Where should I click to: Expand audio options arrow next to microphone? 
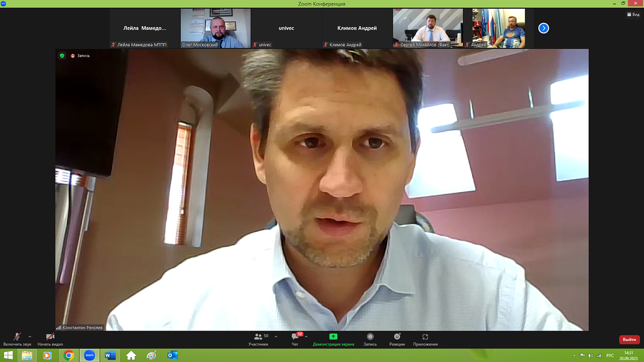click(30, 337)
